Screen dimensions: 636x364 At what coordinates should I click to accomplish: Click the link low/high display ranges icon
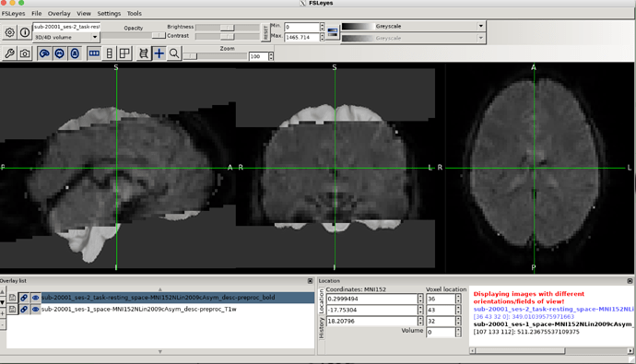coord(333,32)
